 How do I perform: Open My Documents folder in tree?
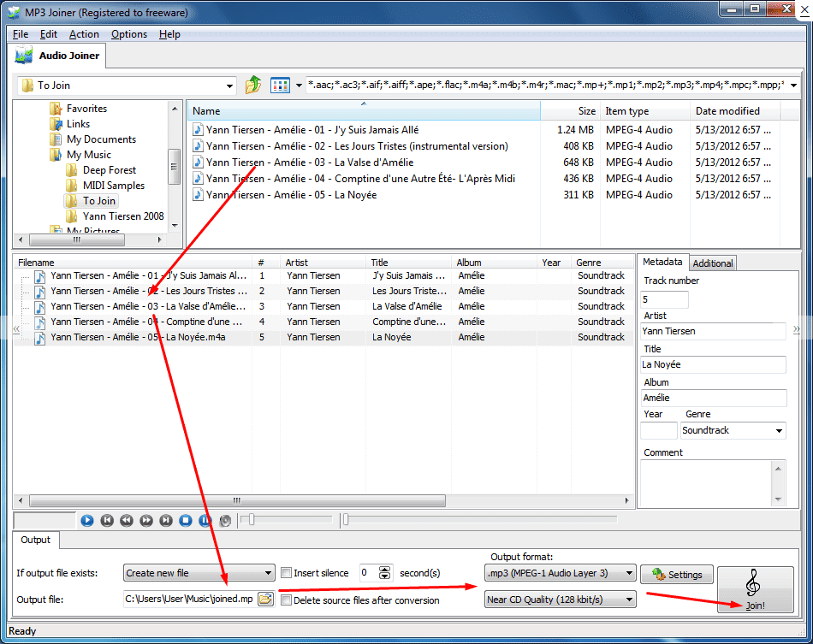click(x=101, y=139)
